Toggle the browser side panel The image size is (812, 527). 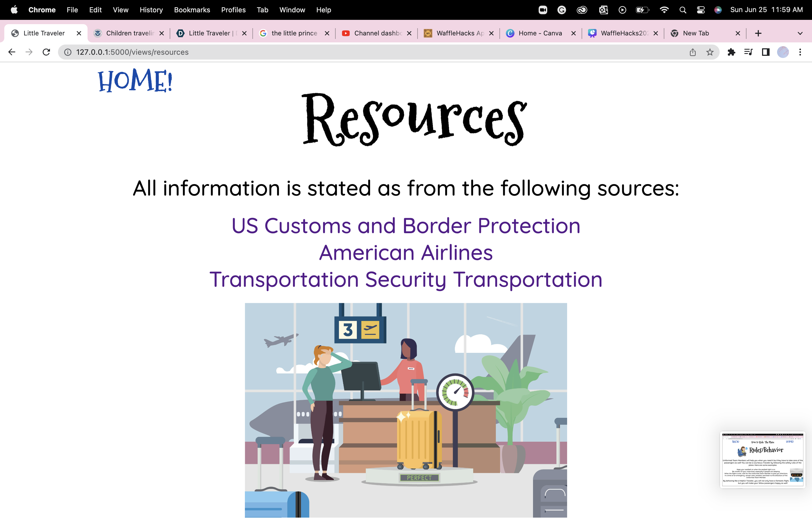coord(766,52)
